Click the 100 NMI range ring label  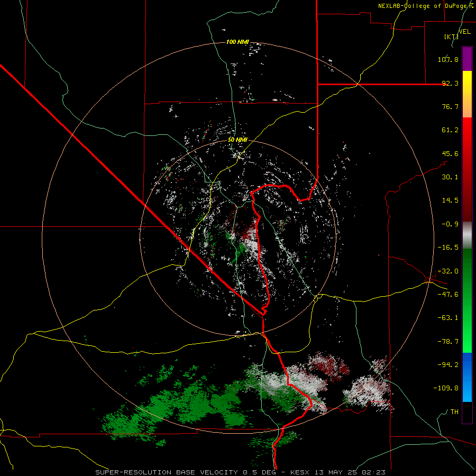tap(237, 42)
